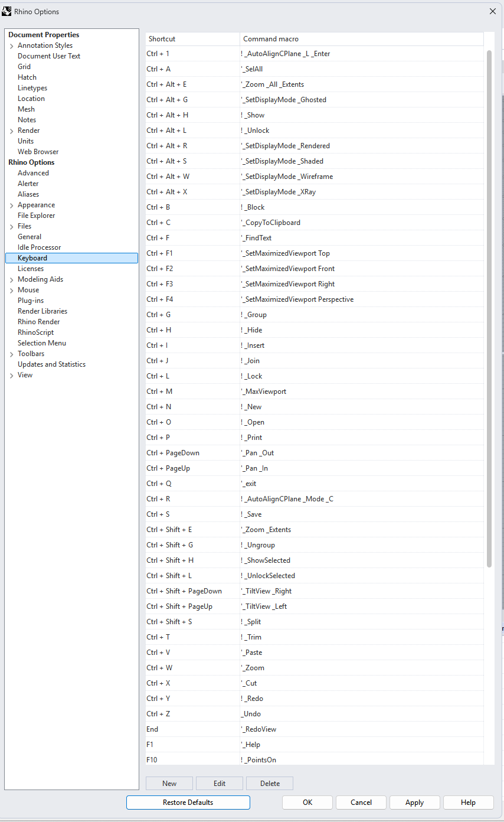Screen dimensions: 504x822
Task: Expand the Toolbars section
Action: point(11,353)
